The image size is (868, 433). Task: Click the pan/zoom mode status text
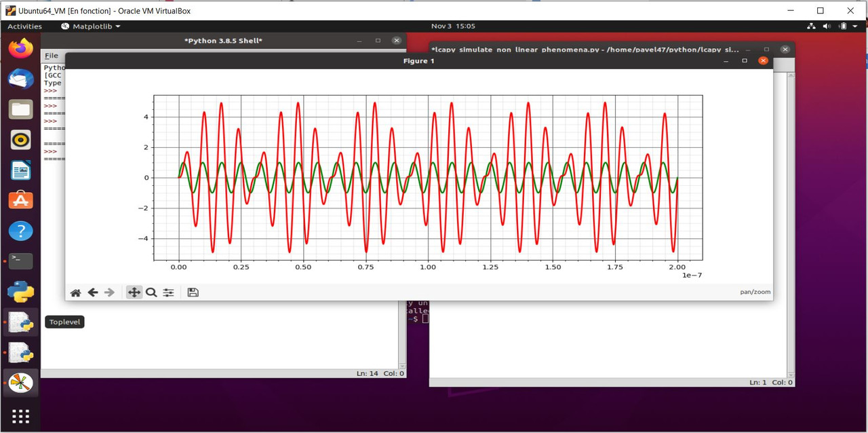point(755,292)
